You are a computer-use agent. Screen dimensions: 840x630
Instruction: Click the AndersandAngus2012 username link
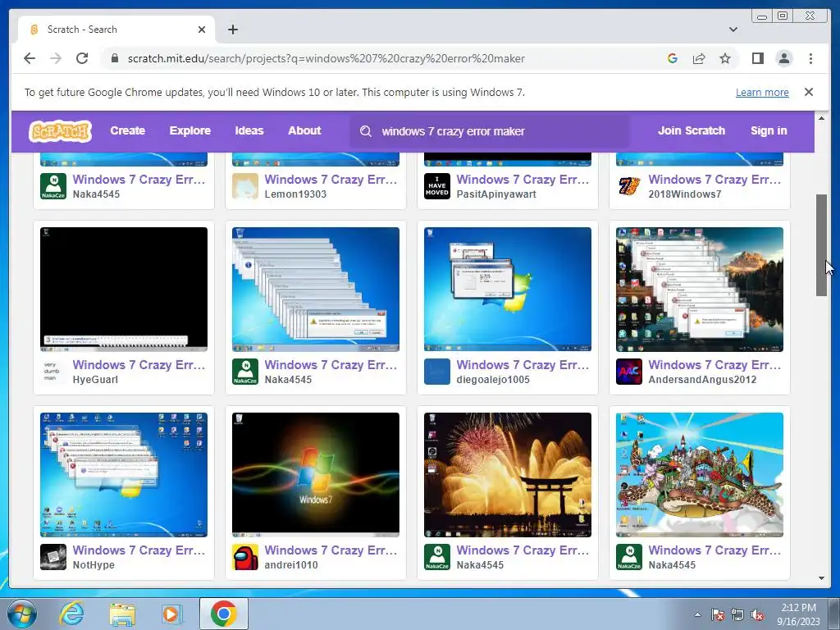[x=702, y=380]
